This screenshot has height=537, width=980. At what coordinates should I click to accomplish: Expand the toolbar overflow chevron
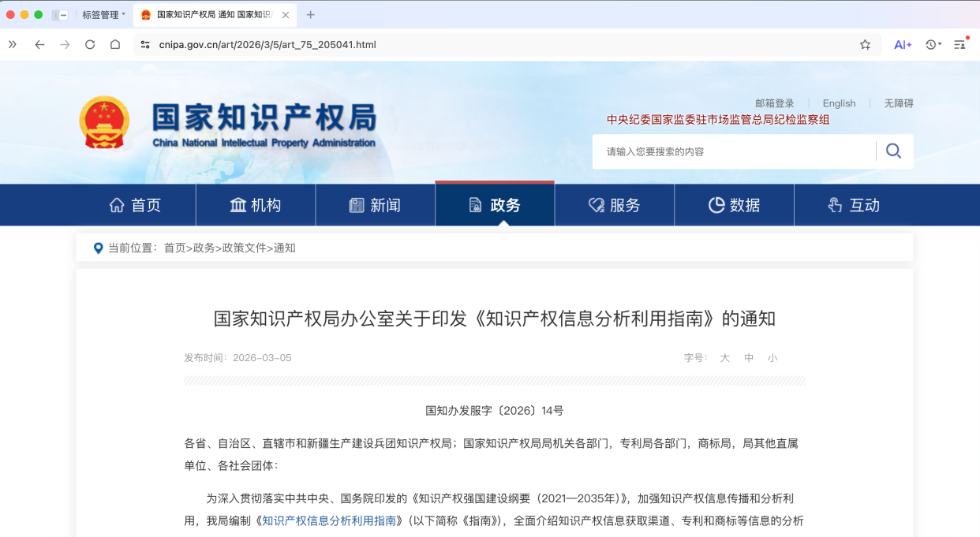tap(12, 45)
